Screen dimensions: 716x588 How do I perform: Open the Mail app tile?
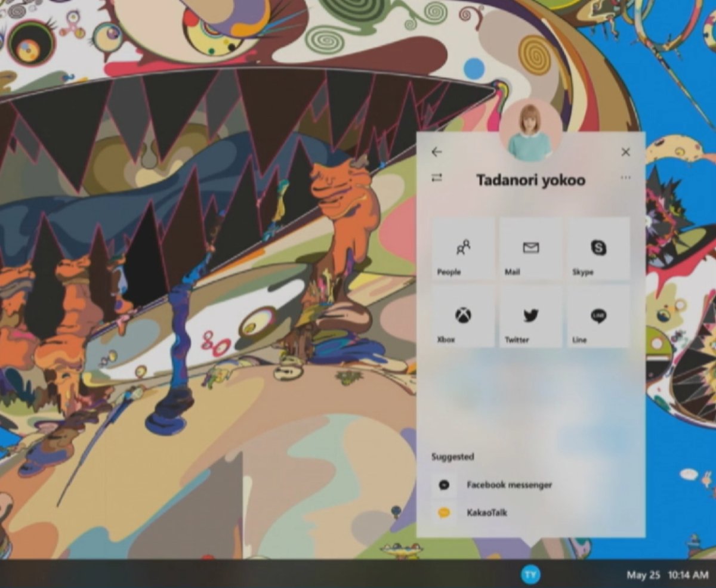[530, 249]
